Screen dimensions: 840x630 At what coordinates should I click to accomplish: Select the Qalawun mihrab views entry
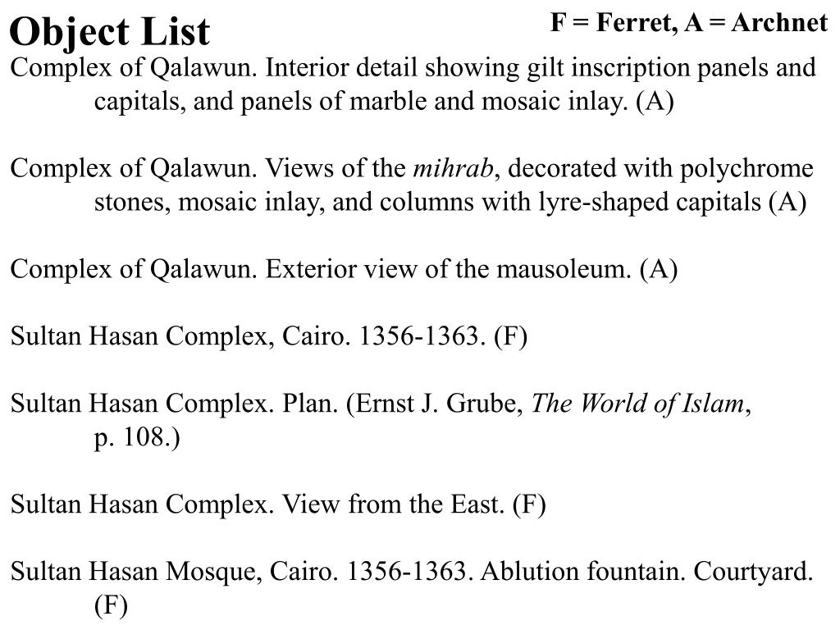[x=412, y=185]
